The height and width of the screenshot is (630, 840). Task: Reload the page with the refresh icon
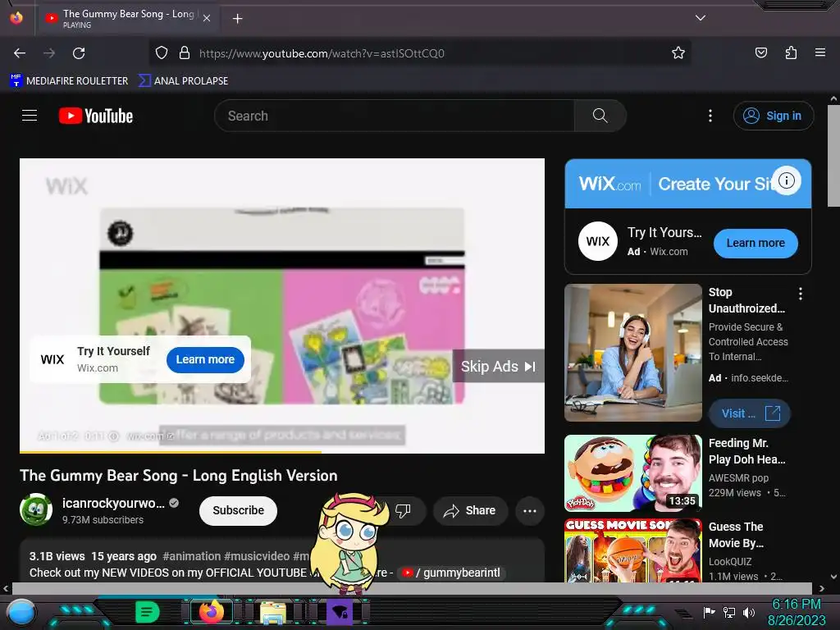79,53
